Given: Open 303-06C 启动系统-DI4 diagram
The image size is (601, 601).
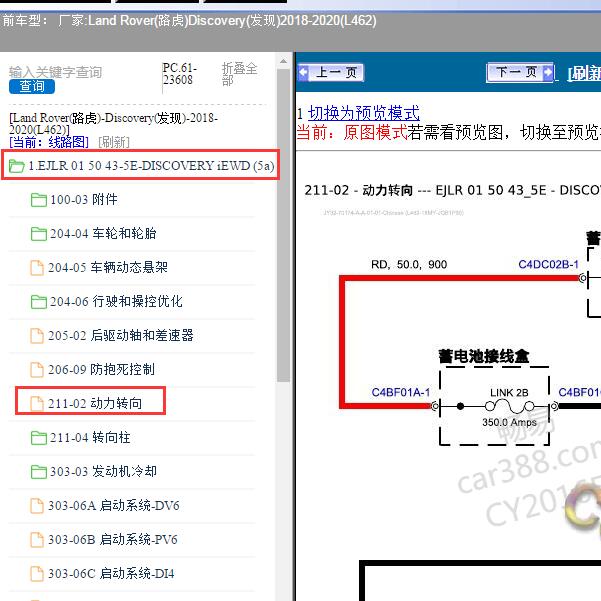Looking at the screenshot, I should pyautogui.click(x=111, y=574).
